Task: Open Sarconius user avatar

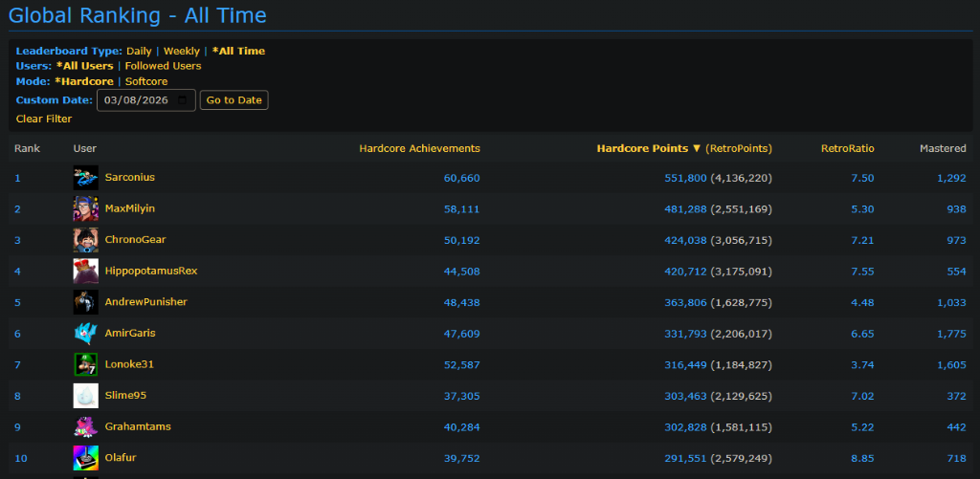Action: pyautogui.click(x=85, y=178)
